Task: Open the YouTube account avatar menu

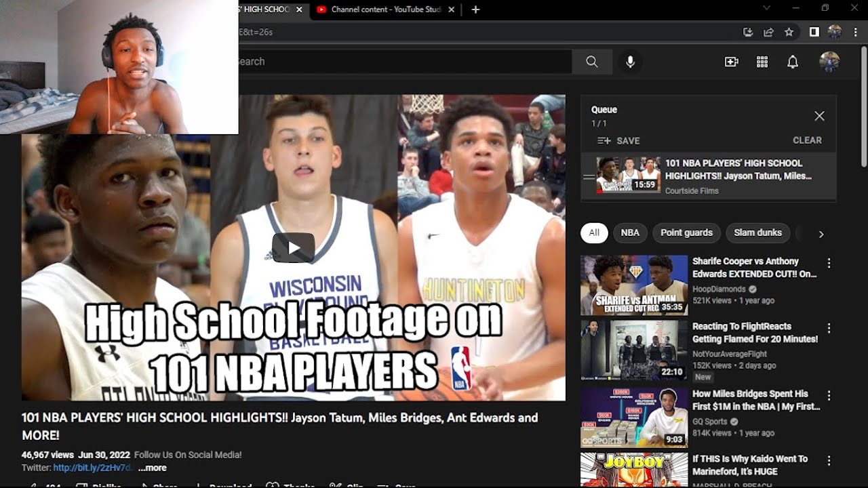Action: coord(829,62)
